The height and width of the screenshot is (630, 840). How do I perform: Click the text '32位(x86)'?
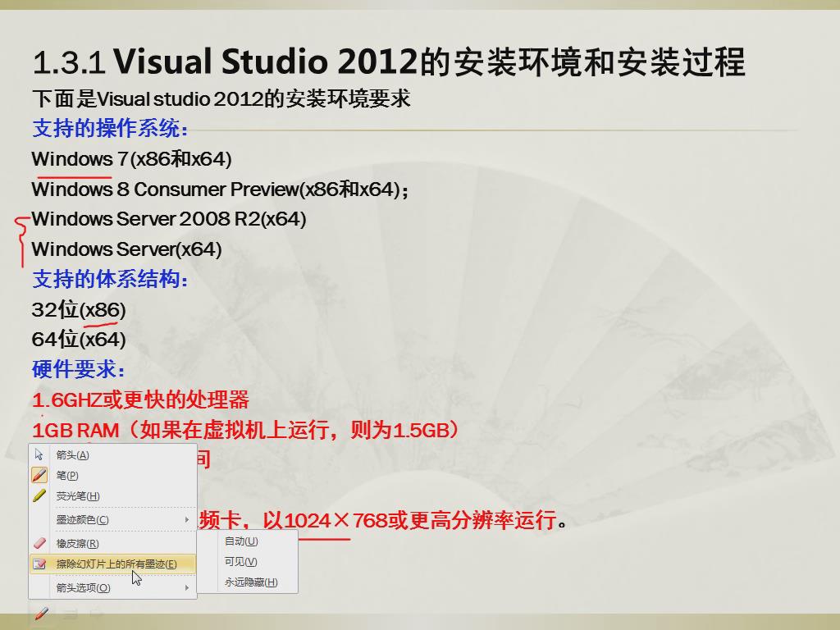(x=79, y=309)
